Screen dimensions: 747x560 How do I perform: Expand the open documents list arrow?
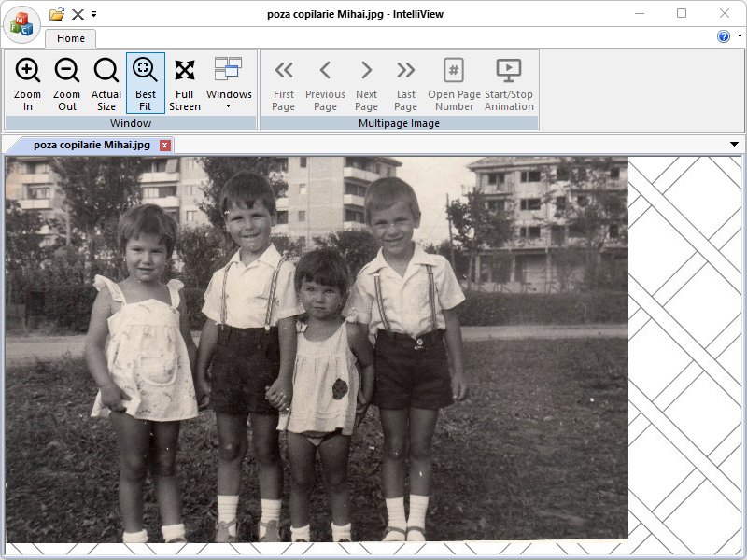coord(734,145)
